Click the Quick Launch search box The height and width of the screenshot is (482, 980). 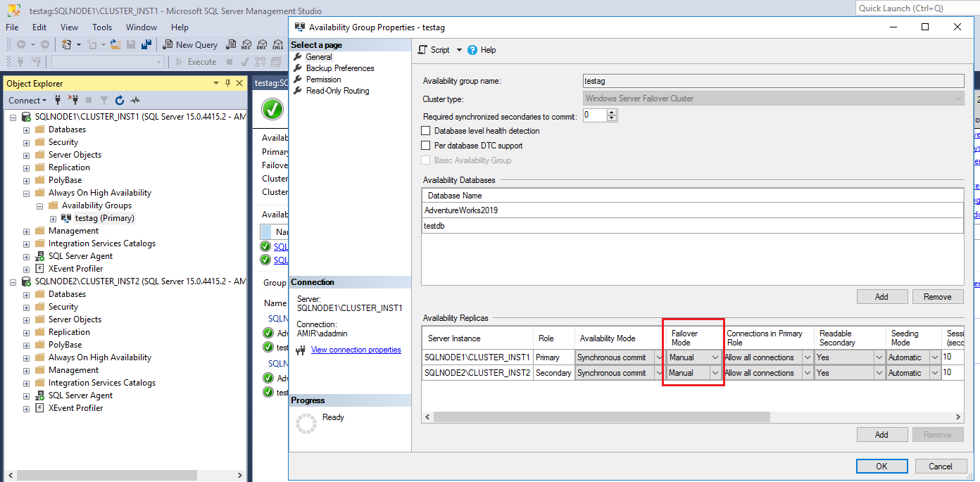(x=917, y=8)
